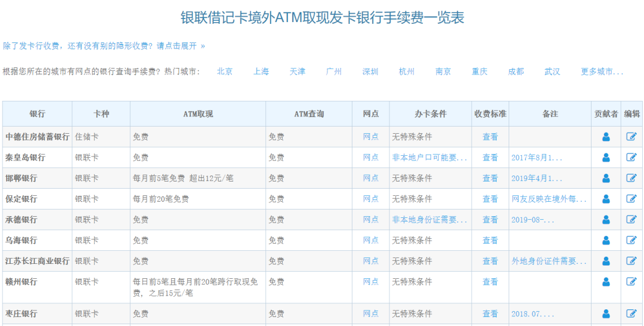Open remark 2019-08-... for 承德银行
644x326 pixels.
[x=532, y=220]
